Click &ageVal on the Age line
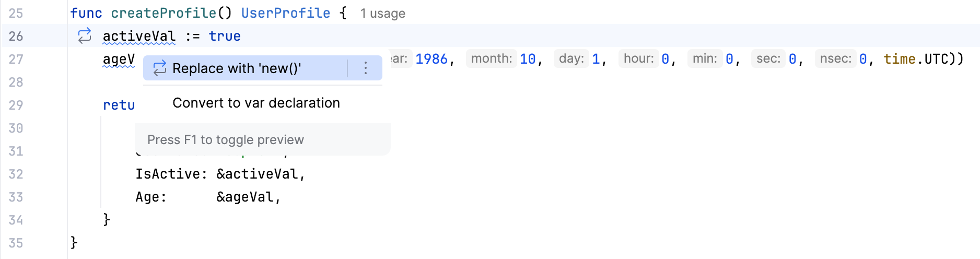Viewport: 980px width, 259px height. pos(245,197)
